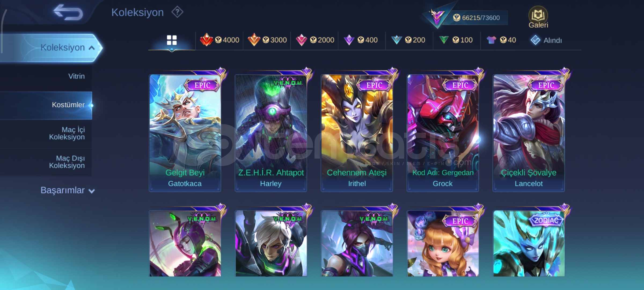This screenshot has height=290, width=644.
Task: Open the Galeri book icon
Action: tap(538, 17)
